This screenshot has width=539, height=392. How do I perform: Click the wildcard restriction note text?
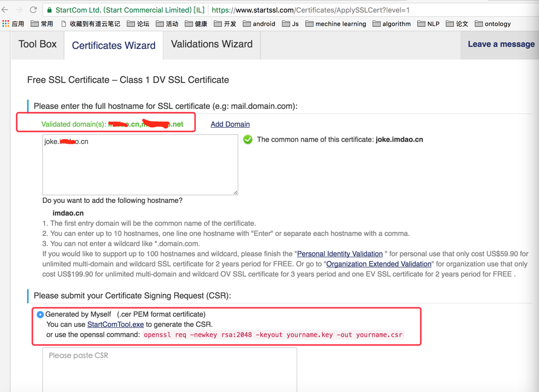121,244
